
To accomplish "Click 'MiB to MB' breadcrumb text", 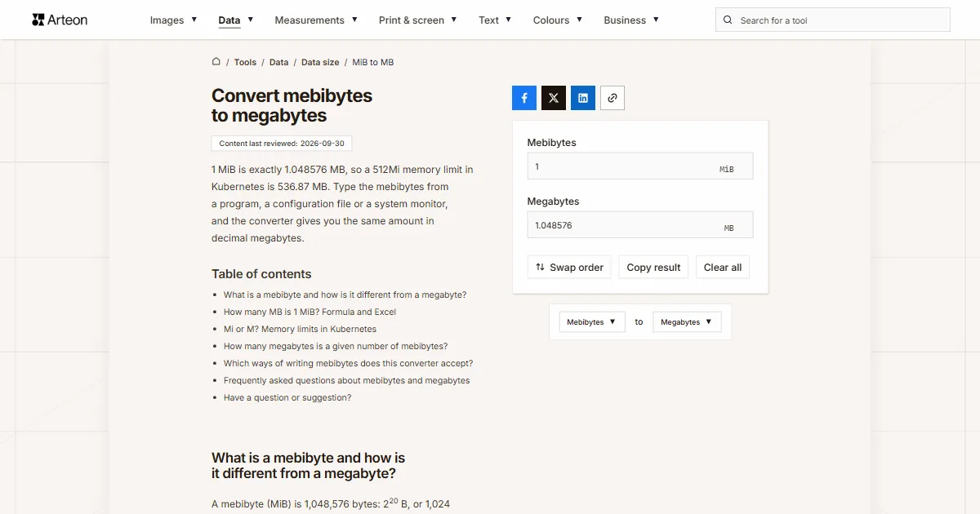I will click(x=373, y=62).
